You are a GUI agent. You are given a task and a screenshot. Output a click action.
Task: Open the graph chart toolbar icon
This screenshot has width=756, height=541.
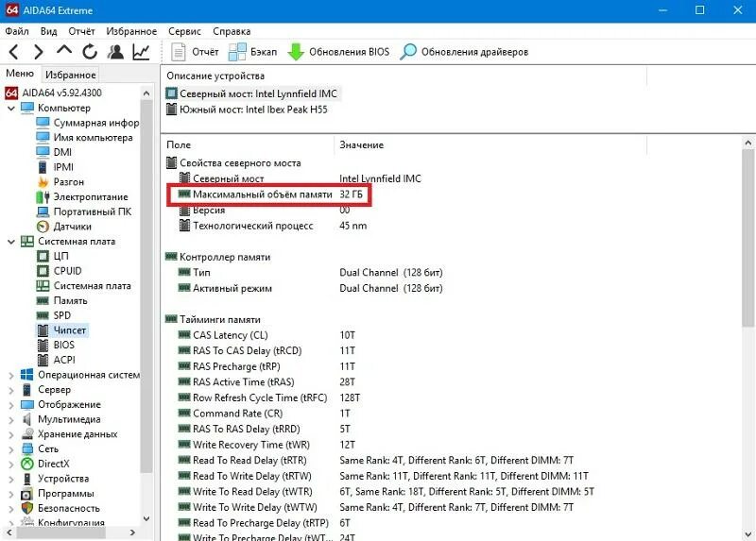tap(141, 52)
